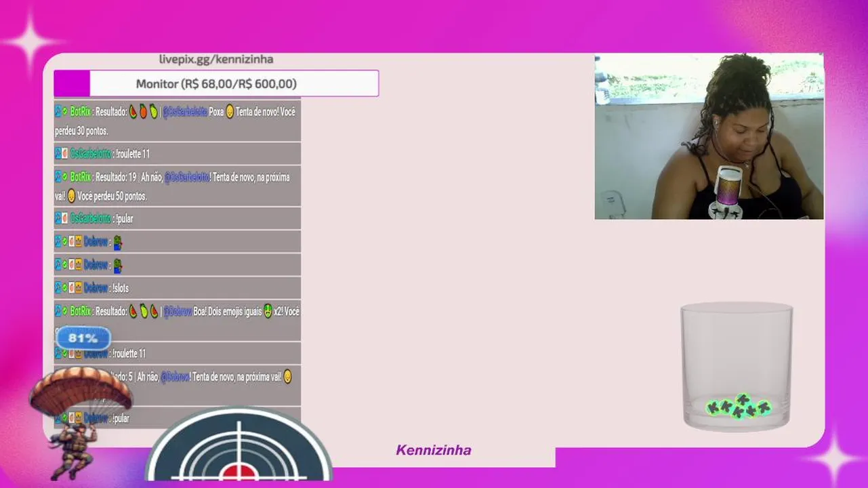Click BotRix name in the 'perdeu 30 pontos' message
Screen dimensions: 868x488
coord(80,112)
